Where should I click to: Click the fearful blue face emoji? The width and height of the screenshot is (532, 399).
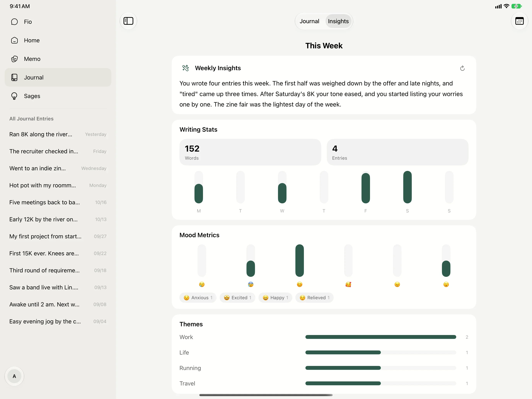point(251,285)
